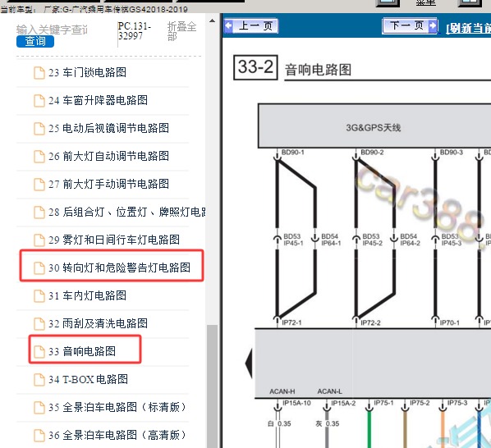491x448 pixels.
Task: Click the IP15A-10 pin label
Action: pyautogui.click(x=296, y=403)
